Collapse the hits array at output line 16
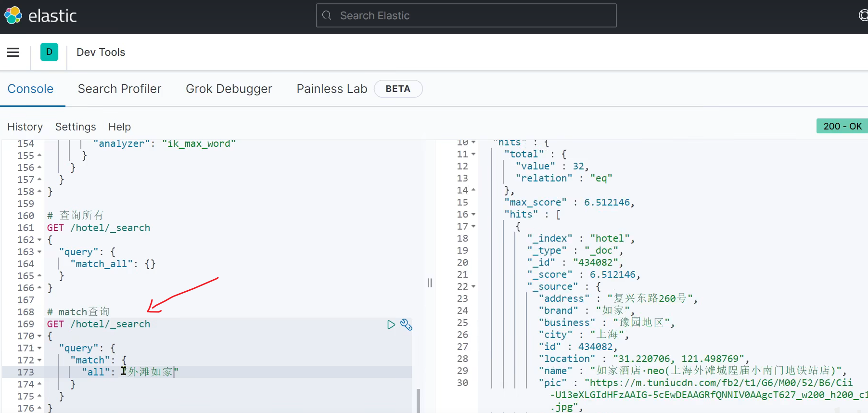This screenshot has width=868, height=413. [473, 214]
